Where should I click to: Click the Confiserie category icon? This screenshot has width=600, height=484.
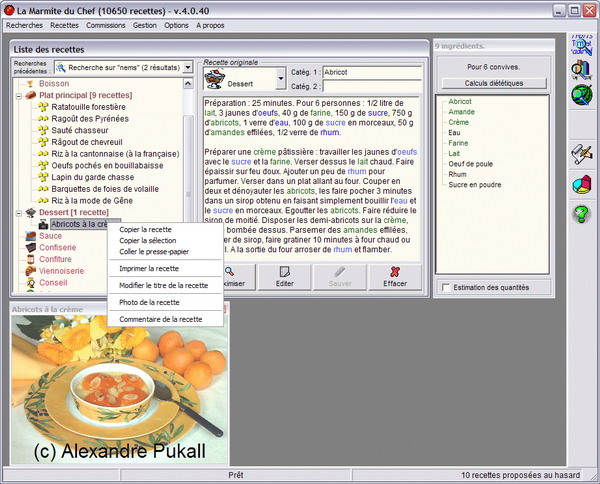click(31, 248)
